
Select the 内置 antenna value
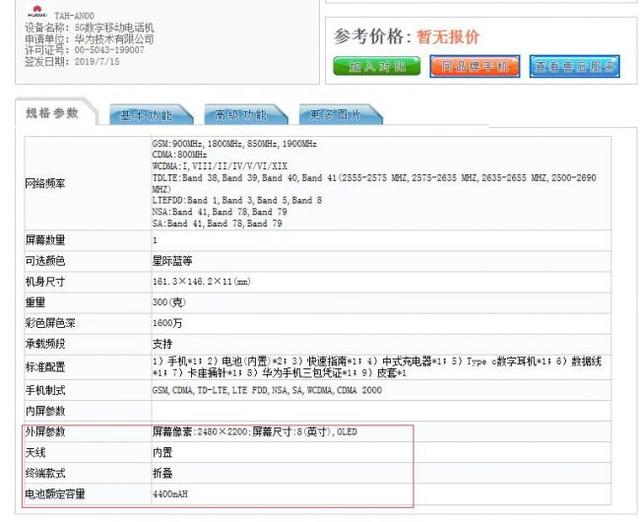[162, 453]
